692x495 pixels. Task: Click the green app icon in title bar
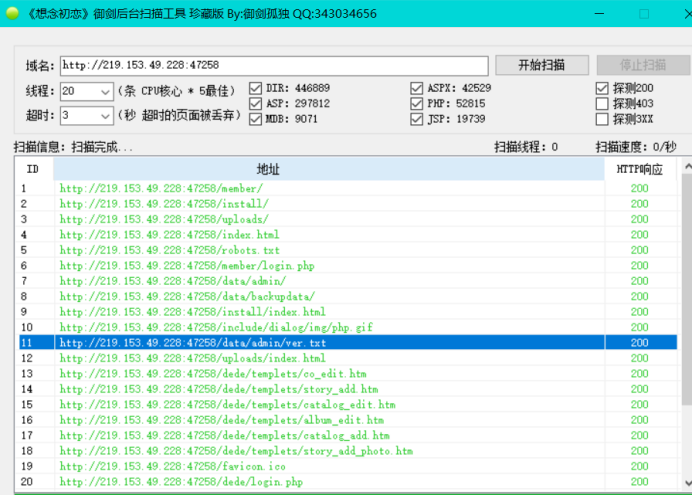pos(12,13)
